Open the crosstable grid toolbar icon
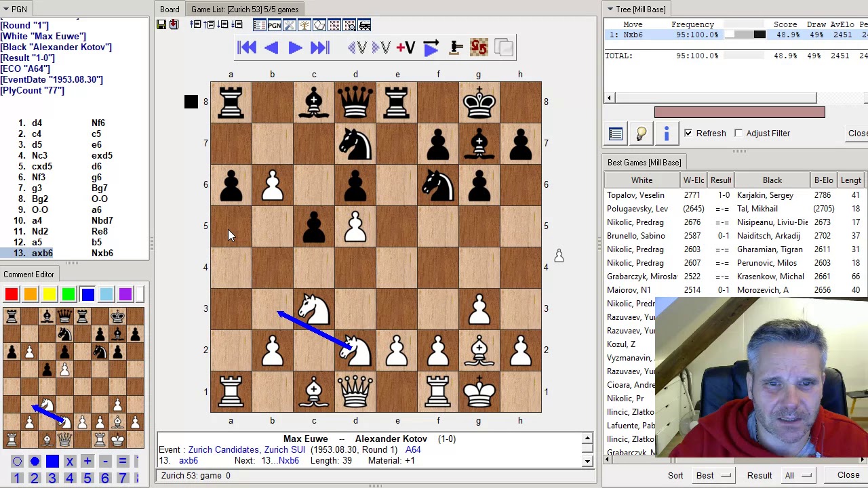This screenshot has height=488, width=868. (x=334, y=25)
